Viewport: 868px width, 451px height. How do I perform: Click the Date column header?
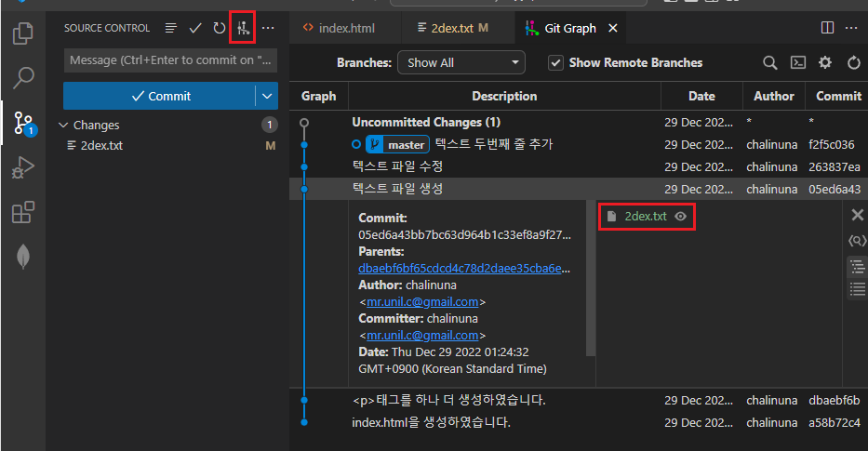[701, 97]
